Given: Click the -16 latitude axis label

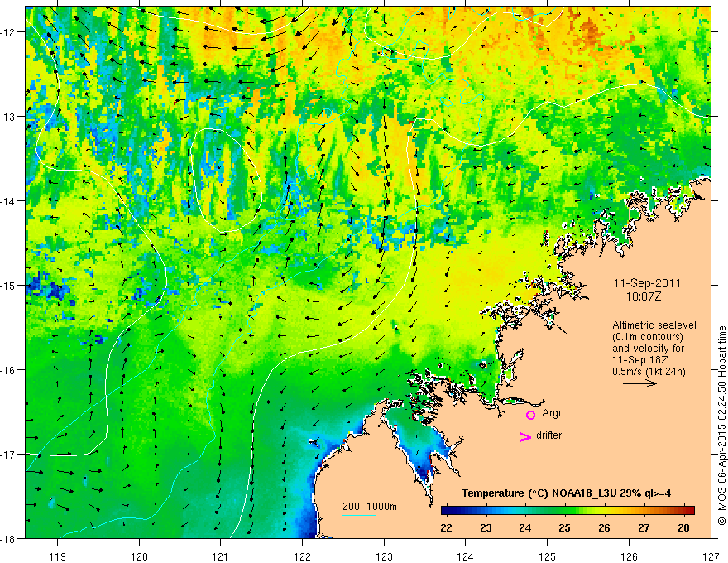Looking at the screenshot, I should point(9,370).
